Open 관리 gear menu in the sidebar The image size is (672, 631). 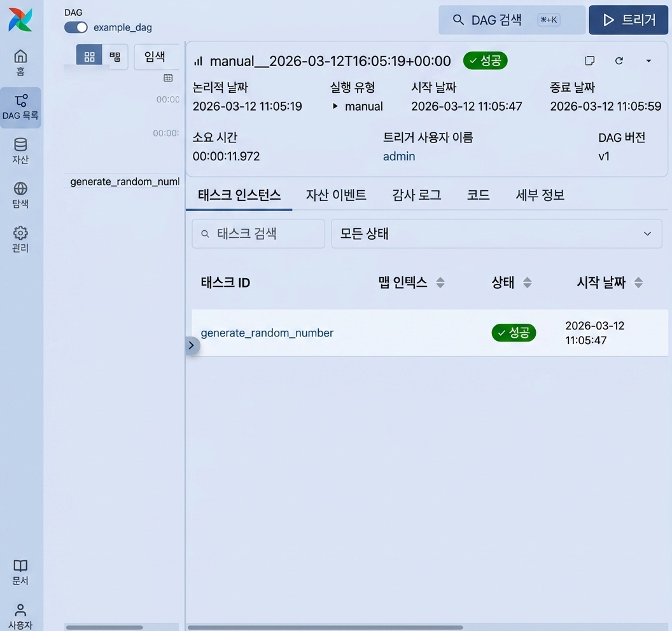(x=20, y=239)
